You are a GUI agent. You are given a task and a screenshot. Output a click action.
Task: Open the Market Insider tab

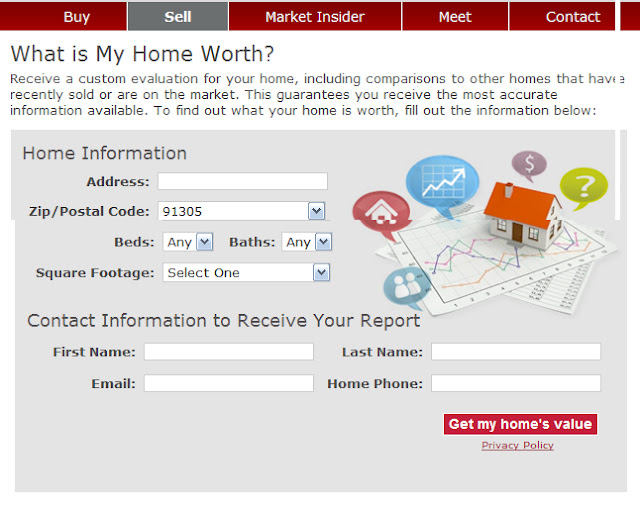pos(315,16)
